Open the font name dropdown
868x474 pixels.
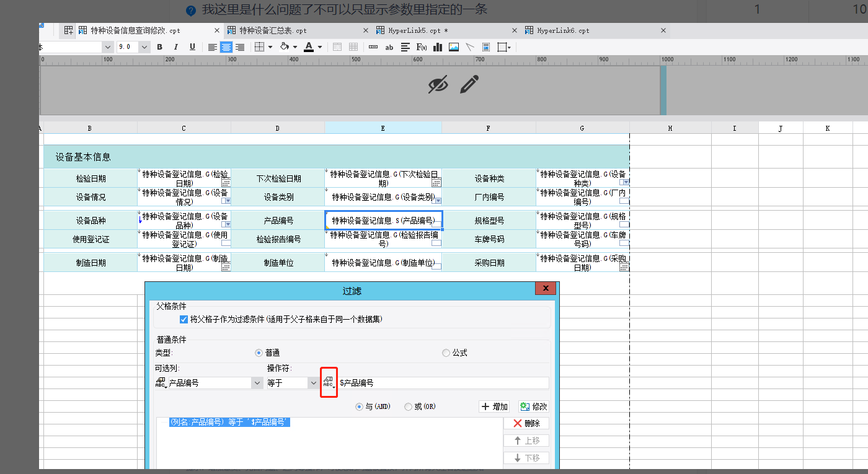[108, 47]
